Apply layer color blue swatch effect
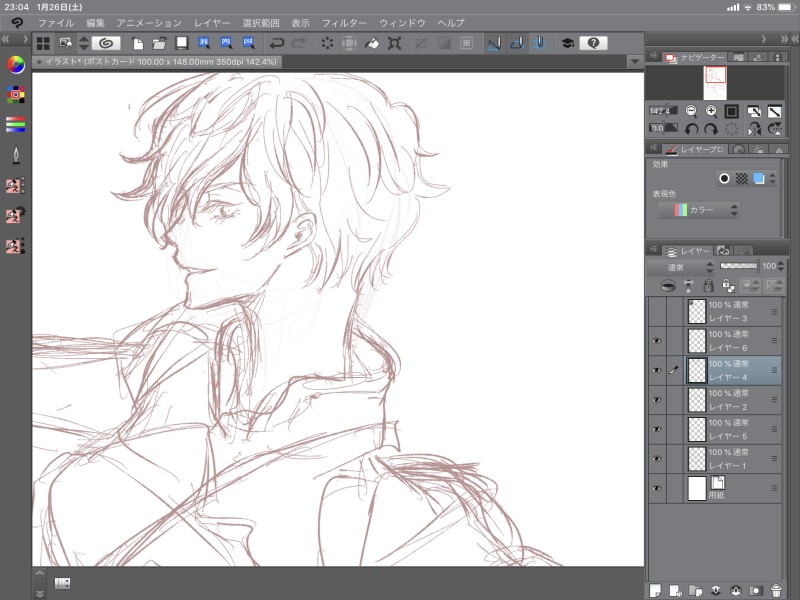 pos(759,178)
